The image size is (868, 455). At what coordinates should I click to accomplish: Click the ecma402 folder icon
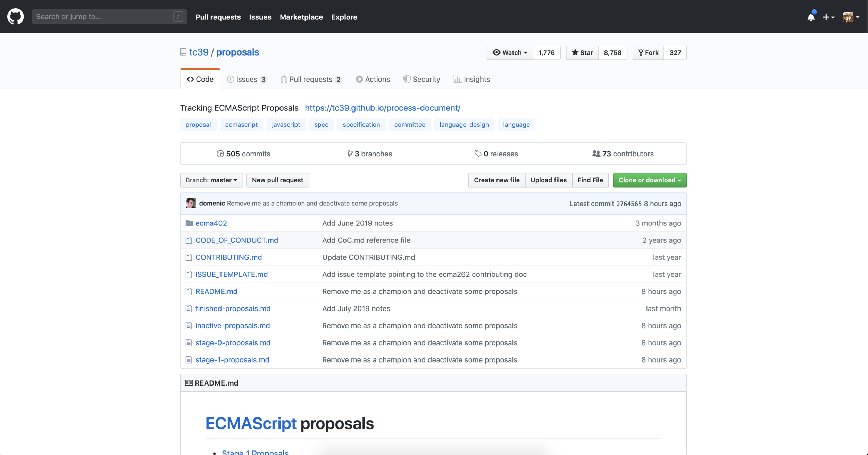tap(189, 223)
